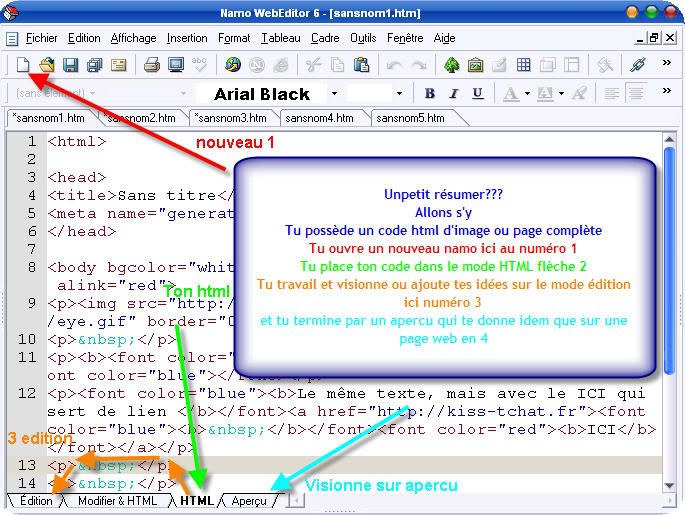The height and width of the screenshot is (515, 685).
Task: Save the document with the floppy disk icon
Action: [x=71, y=65]
